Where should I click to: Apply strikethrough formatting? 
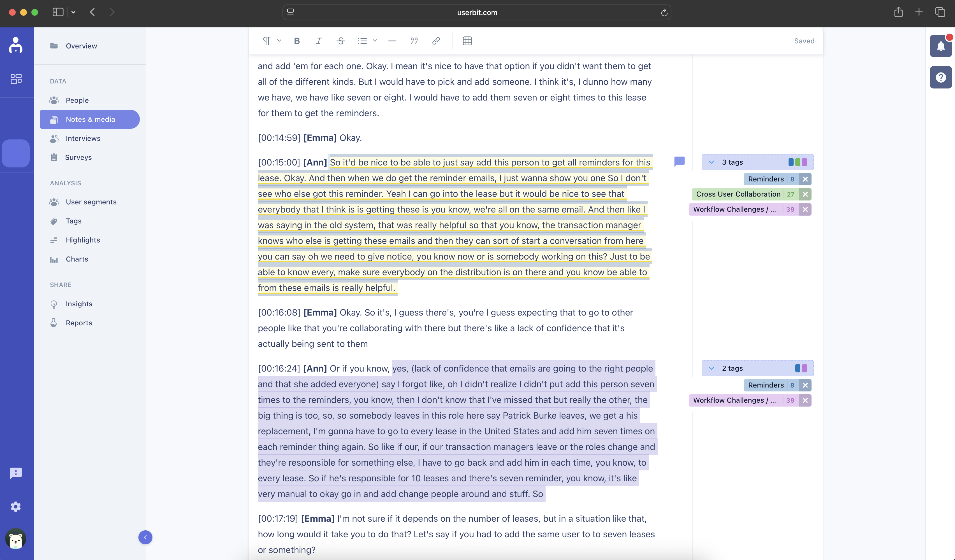coord(340,41)
